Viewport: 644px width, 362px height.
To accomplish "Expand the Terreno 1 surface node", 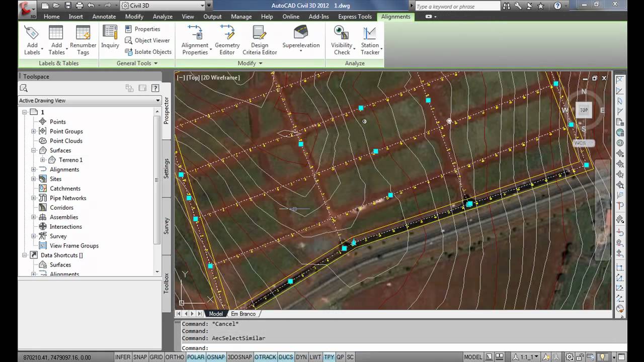I will [43, 160].
